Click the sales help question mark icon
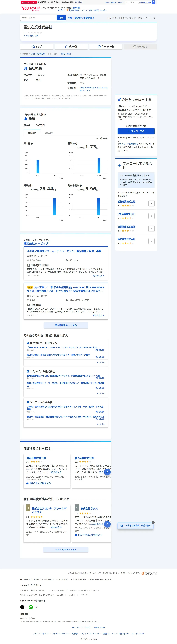This screenshot has height=644, width=177. pos(32,144)
